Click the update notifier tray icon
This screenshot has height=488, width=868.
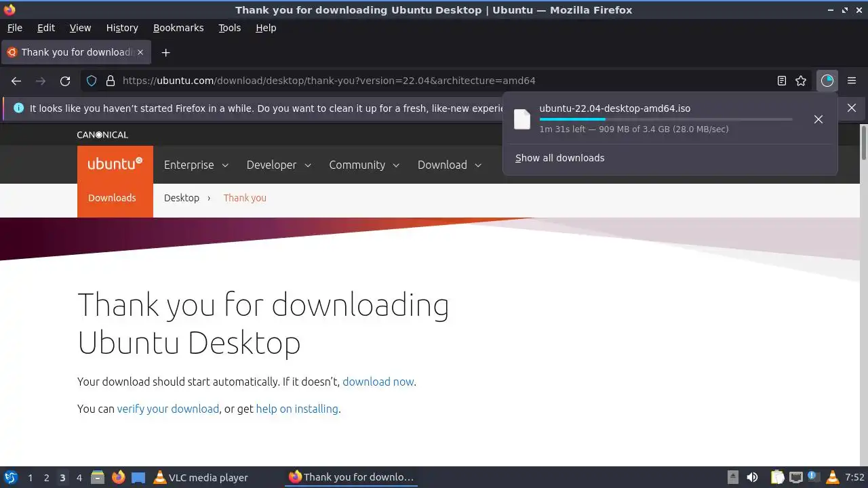click(814, 477)
